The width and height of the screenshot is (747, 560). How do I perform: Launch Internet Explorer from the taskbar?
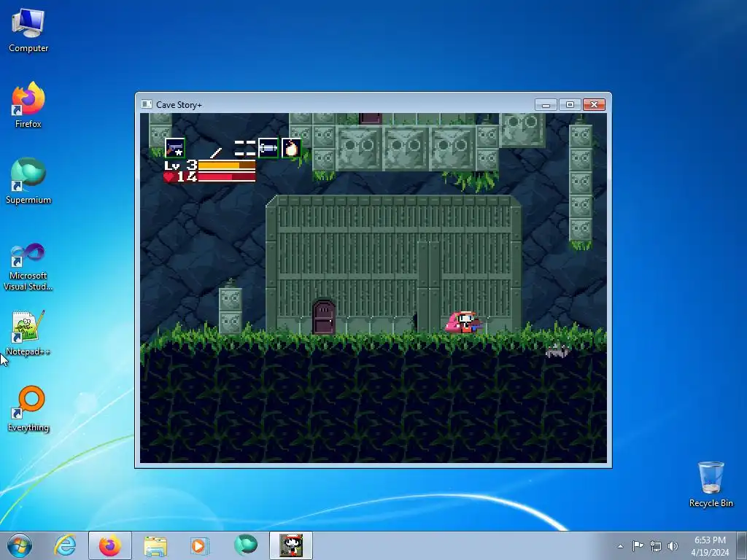(65, 545)
